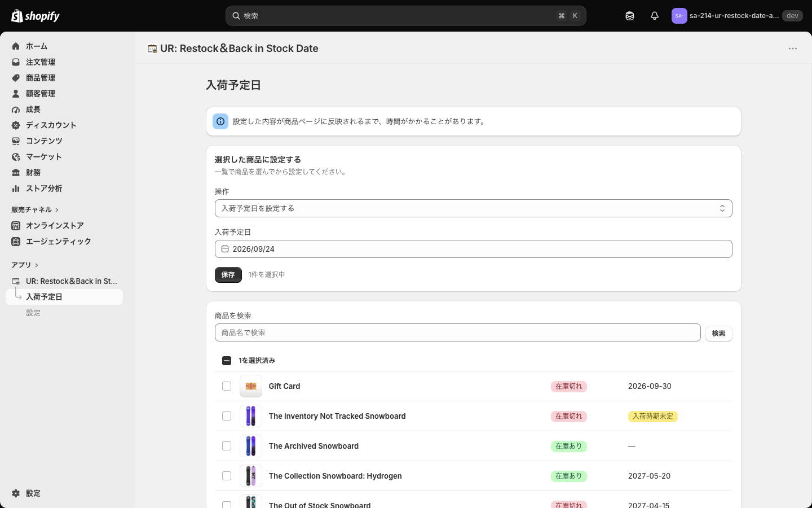812x508 pixels.
Task: Toggle the select-all checkbox beside 1を選択済み
Action: (227, 361)
